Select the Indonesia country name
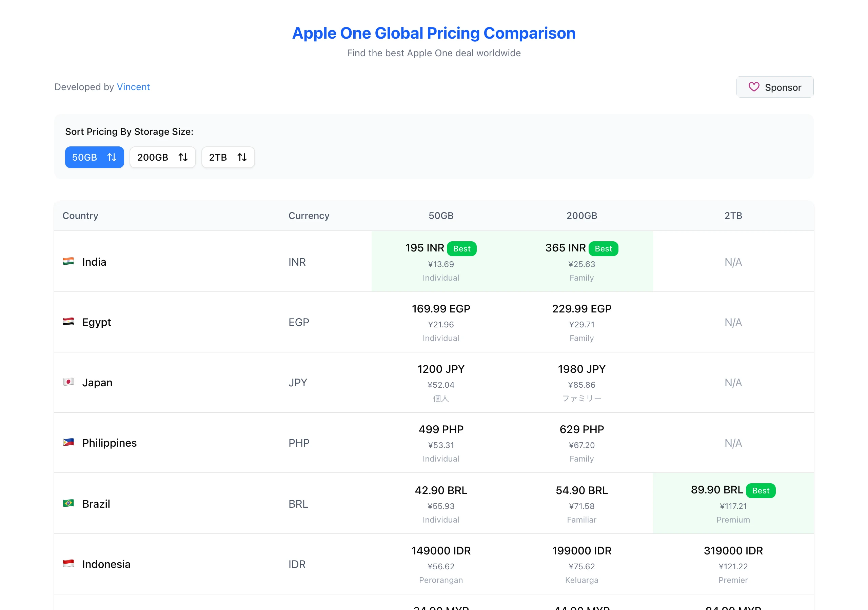 tap(106, 564)
